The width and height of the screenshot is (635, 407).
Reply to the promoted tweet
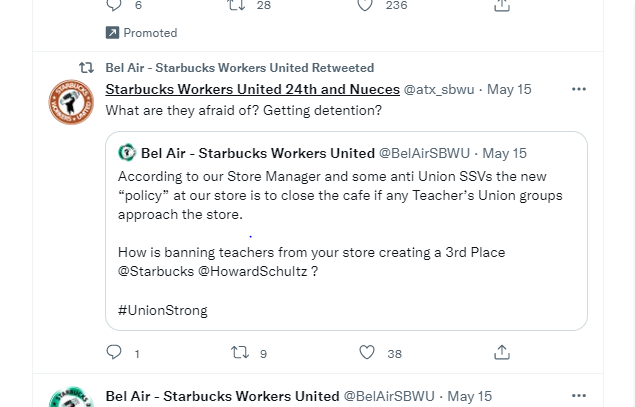pyautogui.click(x=114, y=5)
